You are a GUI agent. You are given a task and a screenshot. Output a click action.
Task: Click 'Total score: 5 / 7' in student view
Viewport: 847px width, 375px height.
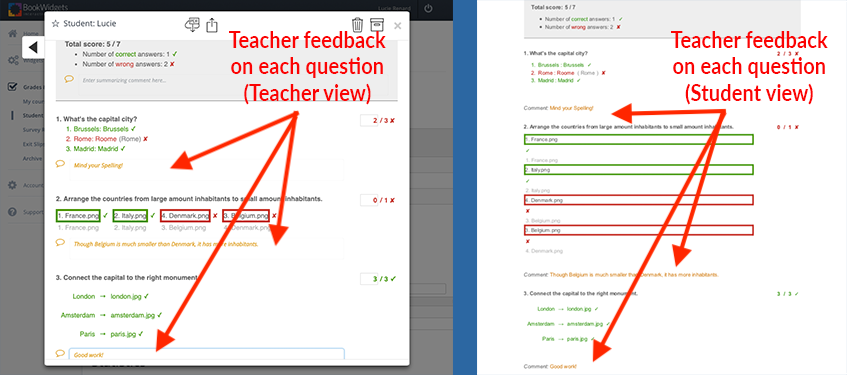[x=552, y=8]
